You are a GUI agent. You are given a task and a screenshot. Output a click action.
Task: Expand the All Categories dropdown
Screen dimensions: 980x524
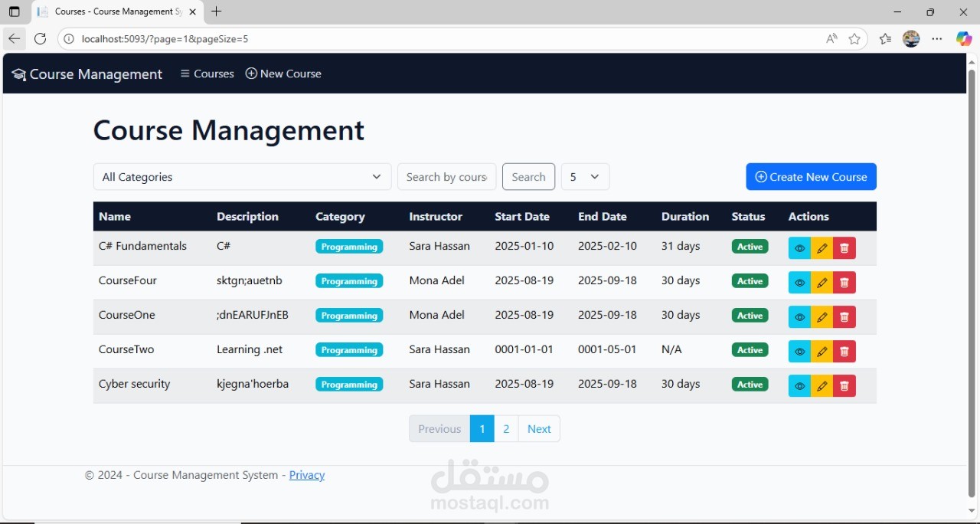pyautogui.click(x=242, y=177)
